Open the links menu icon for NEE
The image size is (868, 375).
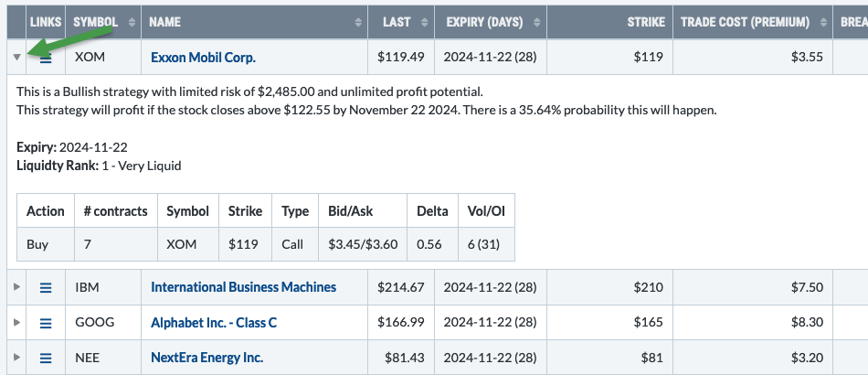[x=46, y=358]
